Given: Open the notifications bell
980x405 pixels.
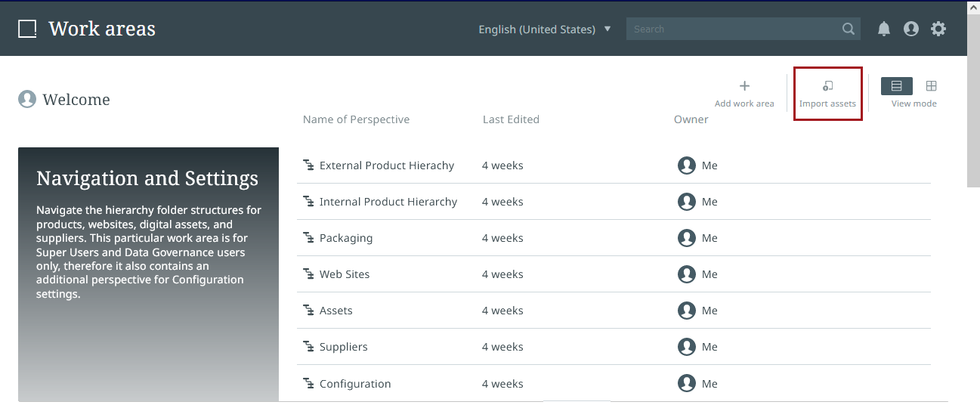Looking at the screenshot, I should (884, 29).
